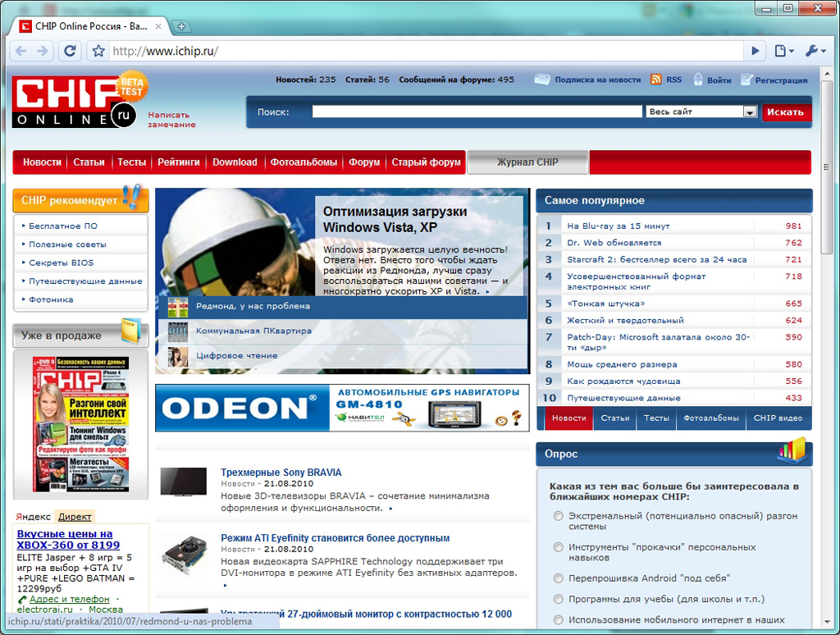Image resolution: width=840 pixels, height=635 pixels.
Task: Open the Download menu item
Action: click(x=235, y=162)
